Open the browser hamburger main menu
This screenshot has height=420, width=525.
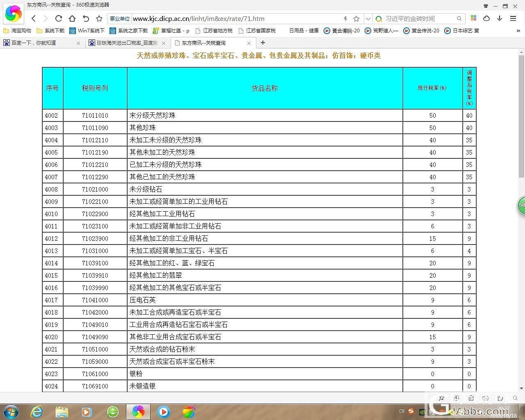(513, 18)
